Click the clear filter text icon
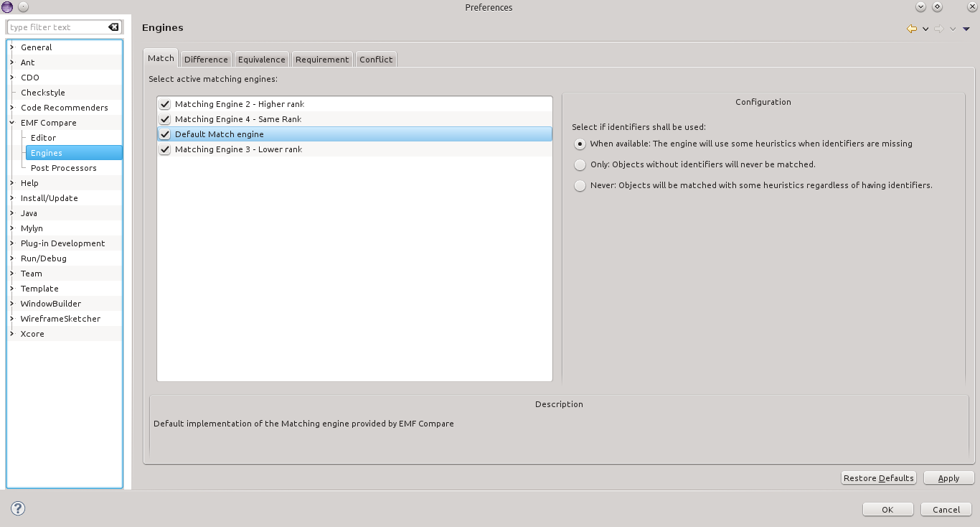 pyautogui.click(x=113, y=27)
